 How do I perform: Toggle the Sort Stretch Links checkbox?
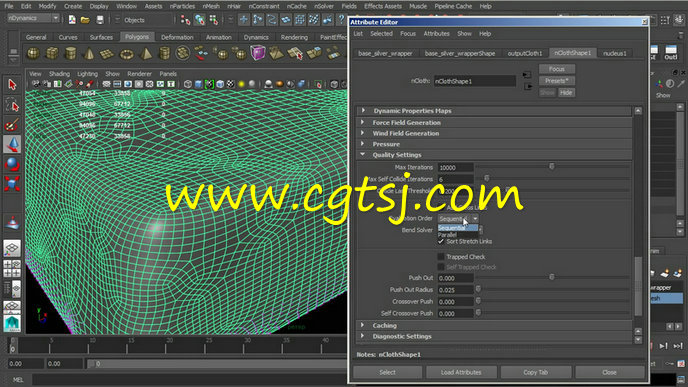point(441,242)
